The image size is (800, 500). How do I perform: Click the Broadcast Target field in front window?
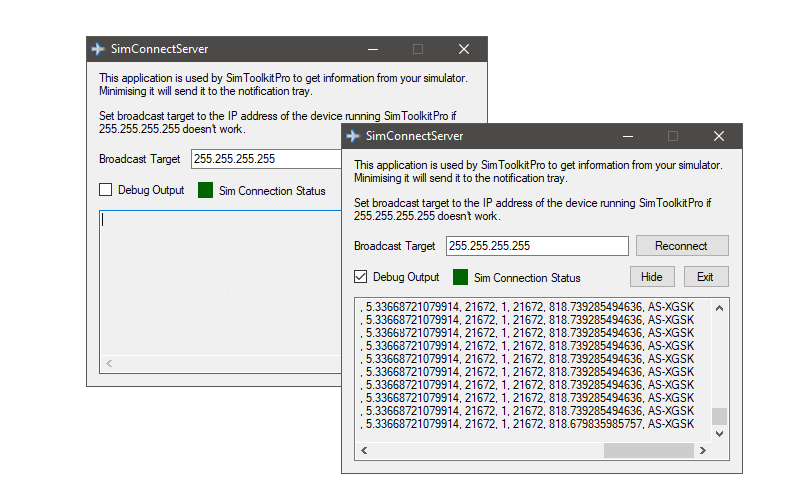537,246
